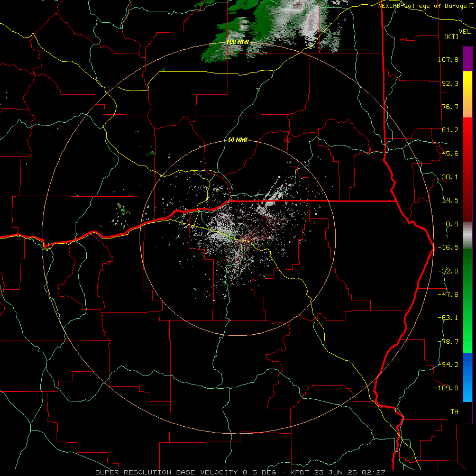Pick the blue segment of color bar
476x476 pixels.
467,377
